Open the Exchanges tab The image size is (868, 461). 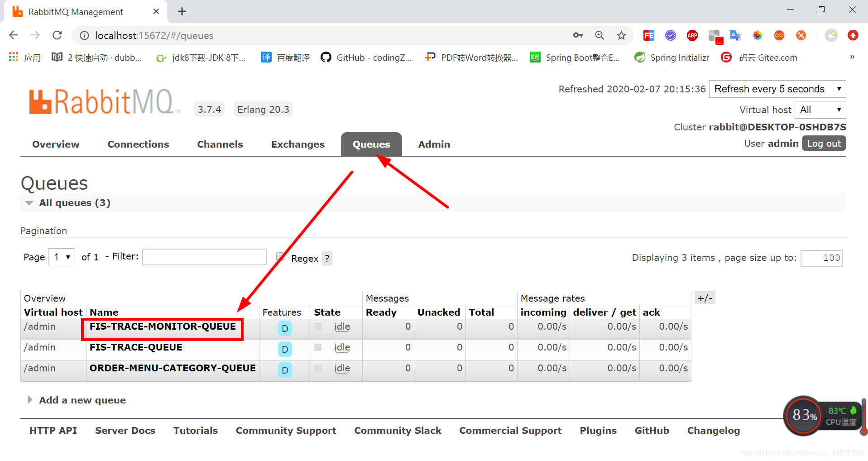[298, 144]
